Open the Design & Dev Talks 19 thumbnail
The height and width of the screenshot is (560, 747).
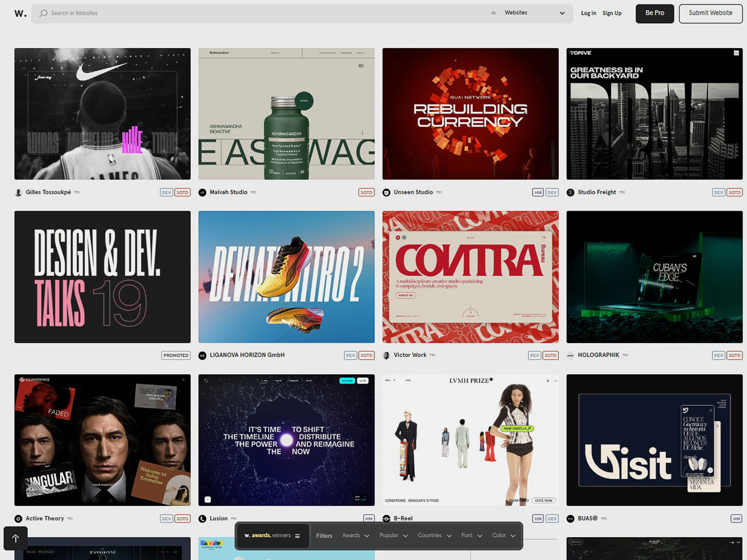(102, 277)
